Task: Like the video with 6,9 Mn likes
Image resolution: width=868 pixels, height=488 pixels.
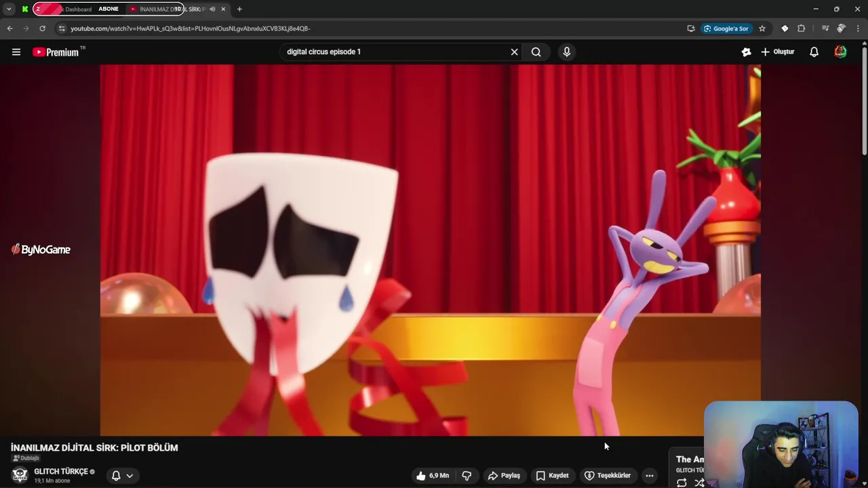Action: click(433, 476)
